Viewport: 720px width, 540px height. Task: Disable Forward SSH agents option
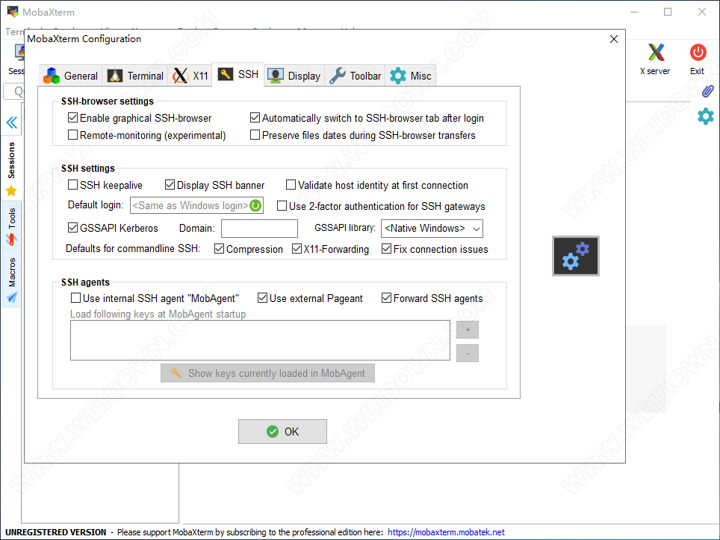click(x=386, y=298)
